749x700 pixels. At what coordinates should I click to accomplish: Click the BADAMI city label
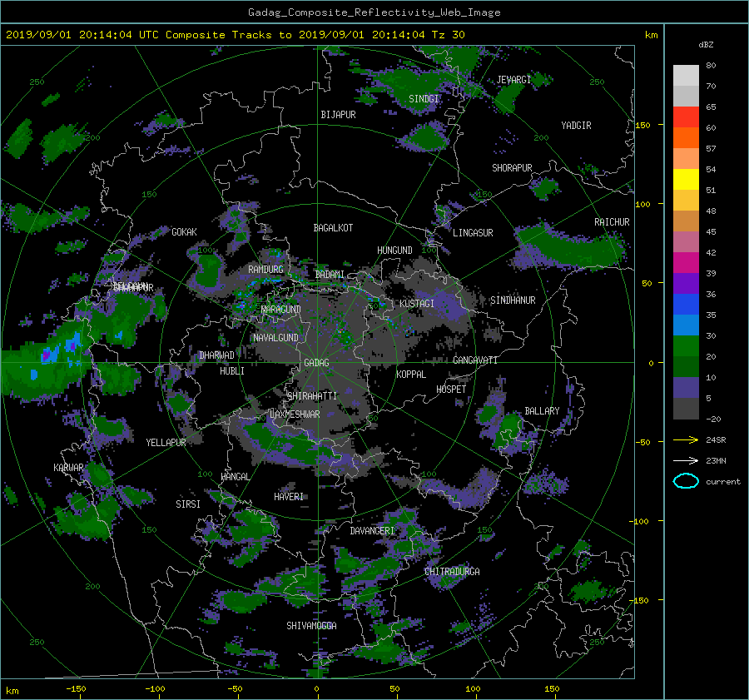click(x=330, y=275)
